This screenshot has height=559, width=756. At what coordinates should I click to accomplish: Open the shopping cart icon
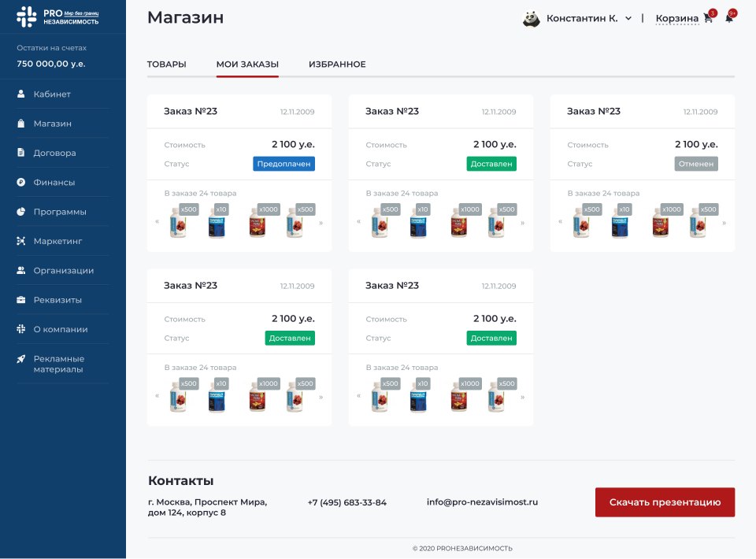point(708,19)
